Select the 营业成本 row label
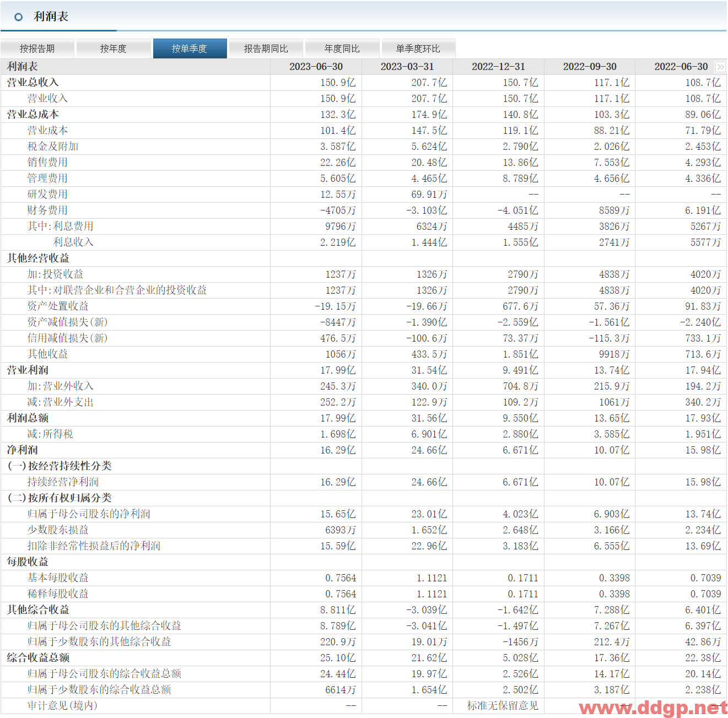 click(47, 131)
